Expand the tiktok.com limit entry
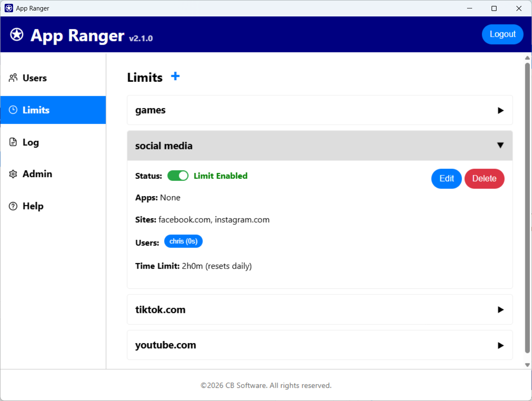 pos(320,309)
